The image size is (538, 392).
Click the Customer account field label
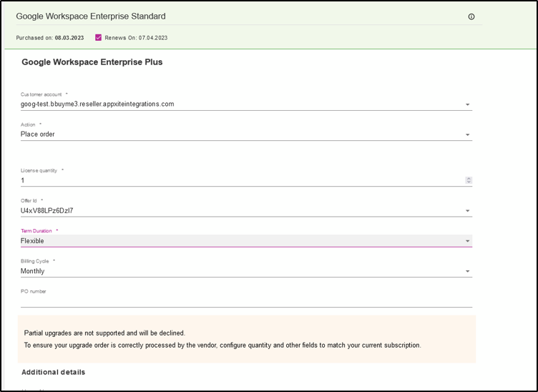41,94
